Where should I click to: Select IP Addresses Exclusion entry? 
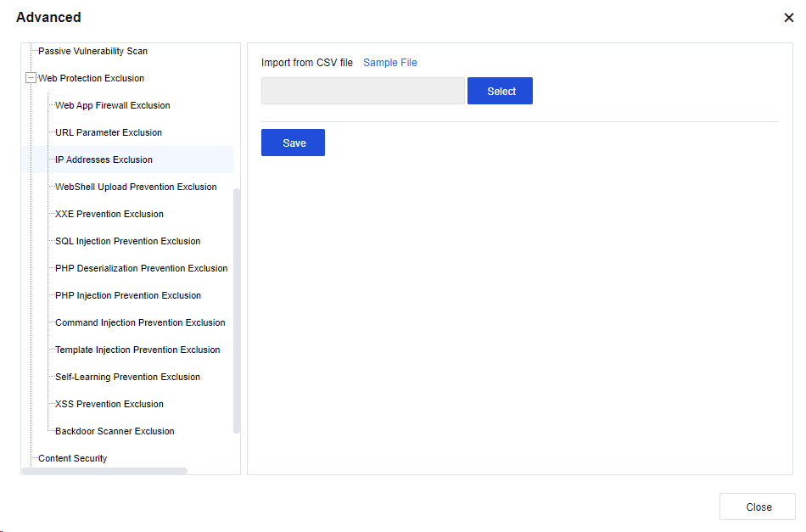104,160
